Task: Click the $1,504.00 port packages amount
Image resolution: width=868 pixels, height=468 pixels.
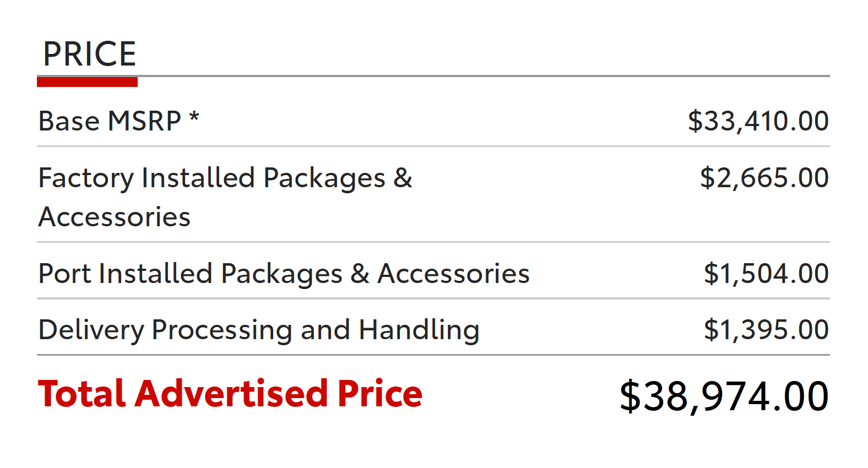Action: pyautogui.click(x=766, y=274)
